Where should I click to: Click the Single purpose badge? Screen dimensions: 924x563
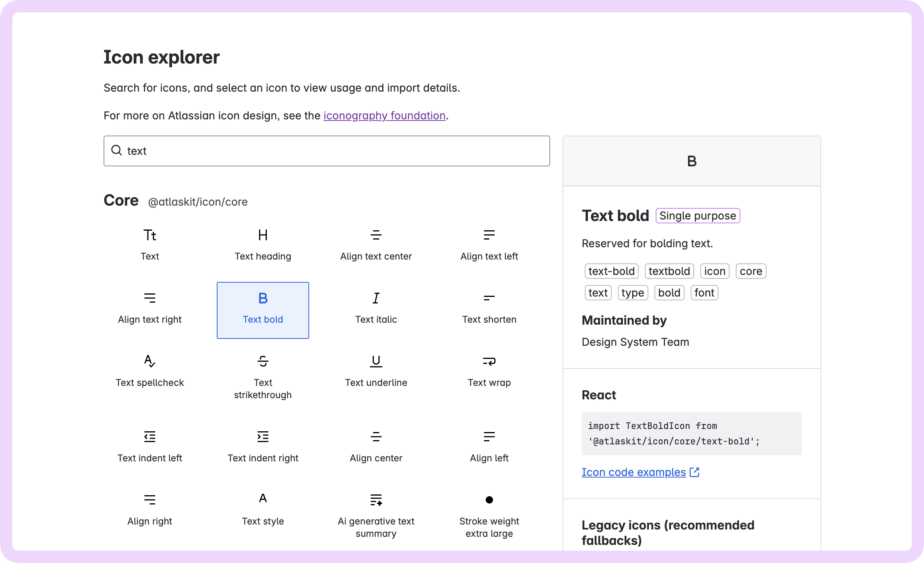pos(698,216)
